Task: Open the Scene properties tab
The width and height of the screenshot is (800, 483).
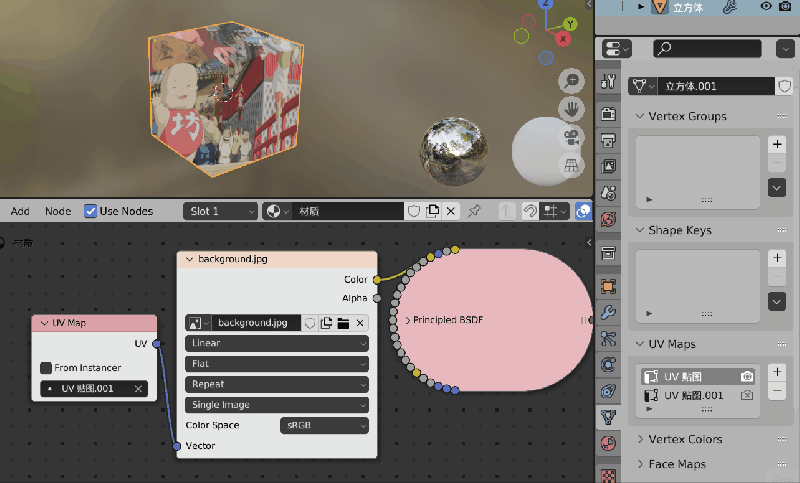Action: (608, 193)
